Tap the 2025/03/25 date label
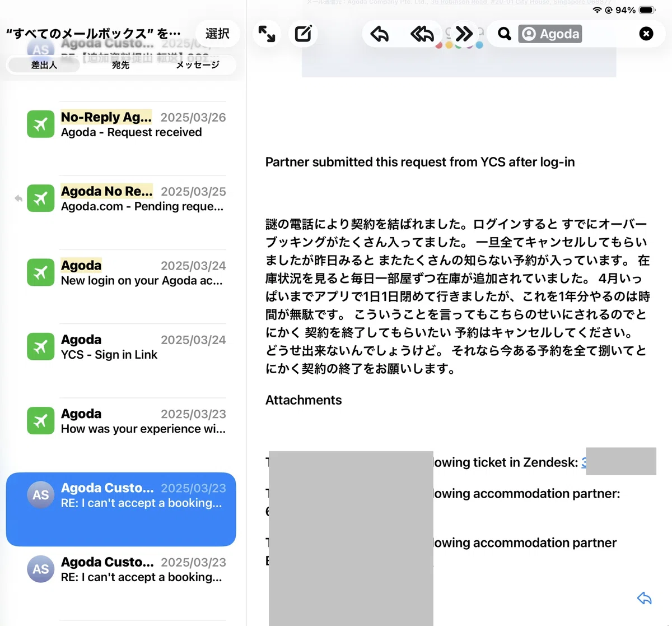Image resolution: width=672 pixels, height=626 pixels. pyautogui.click(x=193, y=192)
